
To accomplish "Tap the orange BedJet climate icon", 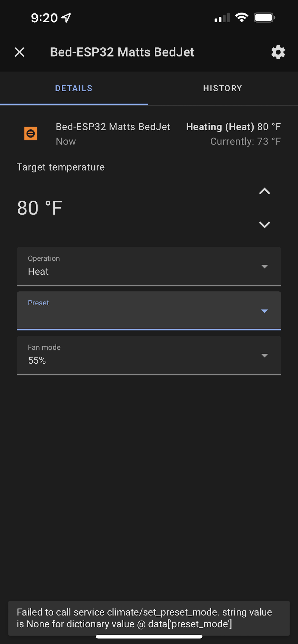I will click(x=31, y=134).
